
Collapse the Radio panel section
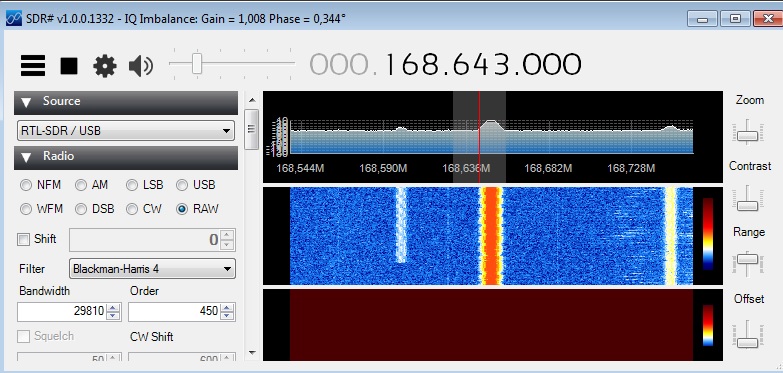26,158
